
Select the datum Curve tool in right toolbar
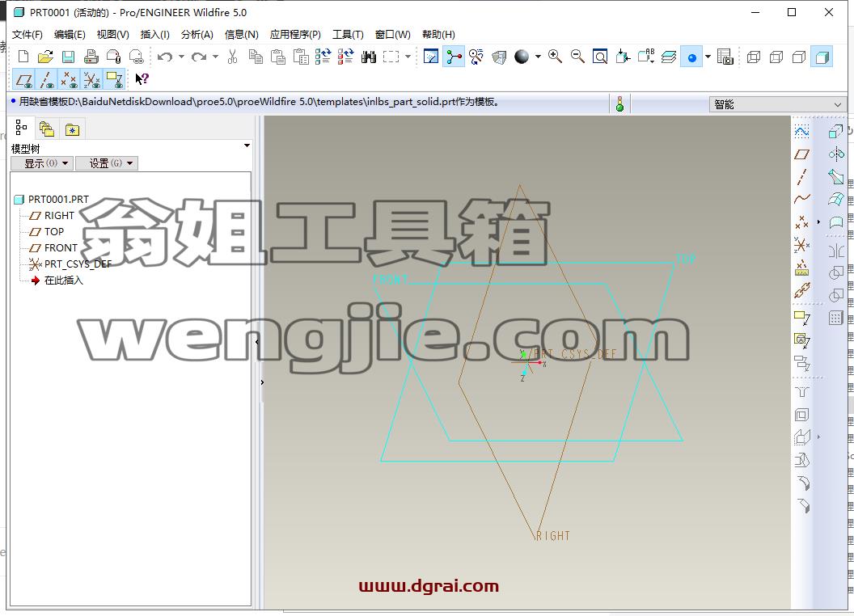(801, 199)
